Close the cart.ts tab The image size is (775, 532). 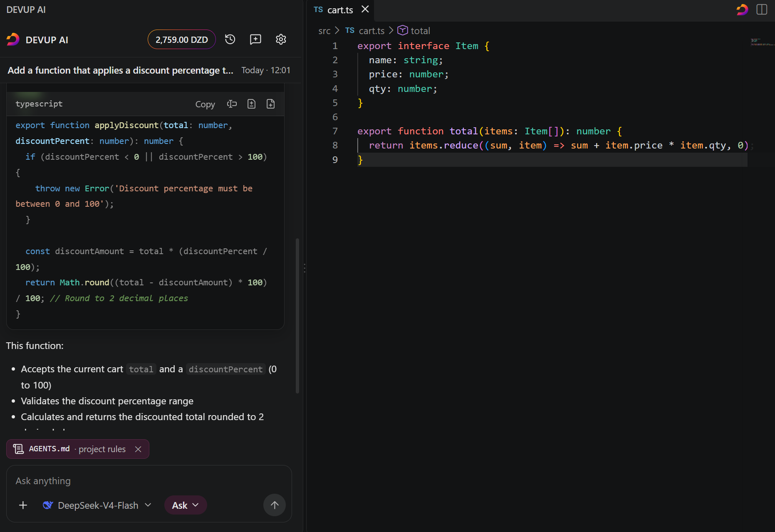(x=365, y=9)
